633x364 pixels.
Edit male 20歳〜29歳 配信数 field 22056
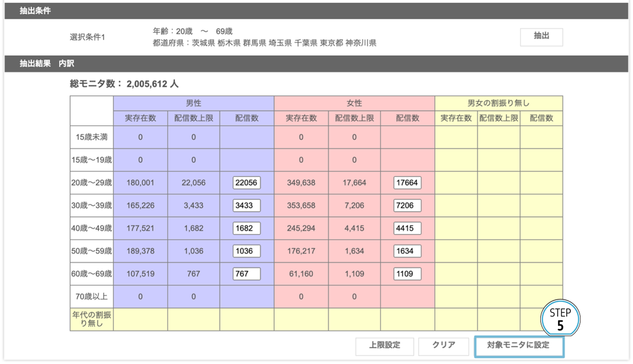pos(247,183)
